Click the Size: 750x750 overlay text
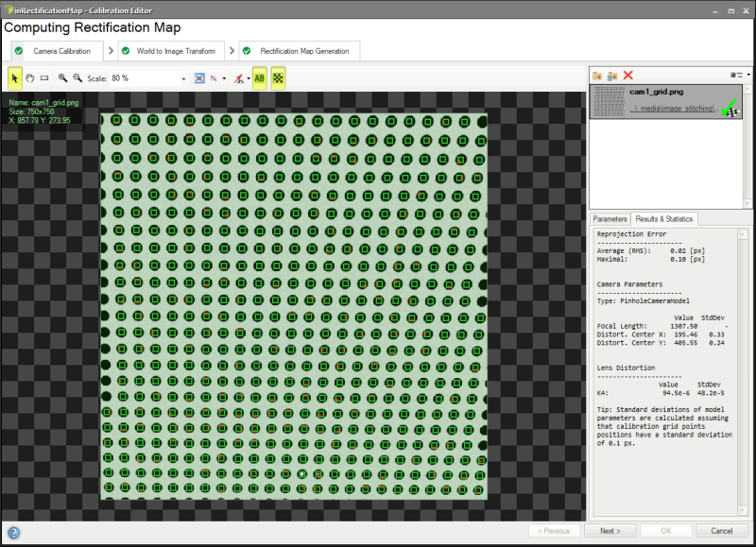The image size is (756, 547). tap(31, 111)
